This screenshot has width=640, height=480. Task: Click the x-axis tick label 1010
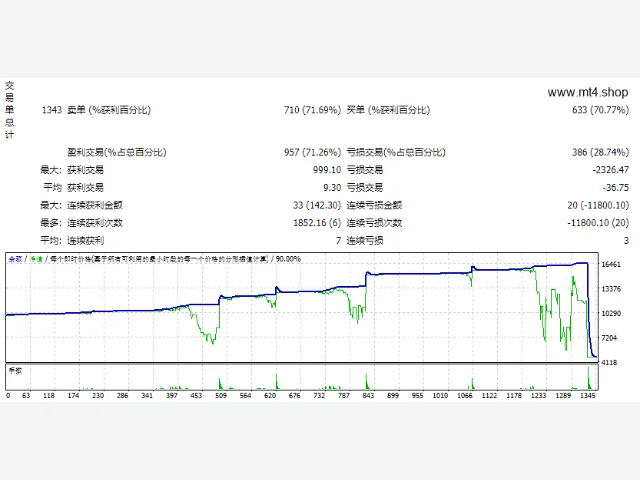[x=440, y=396]
